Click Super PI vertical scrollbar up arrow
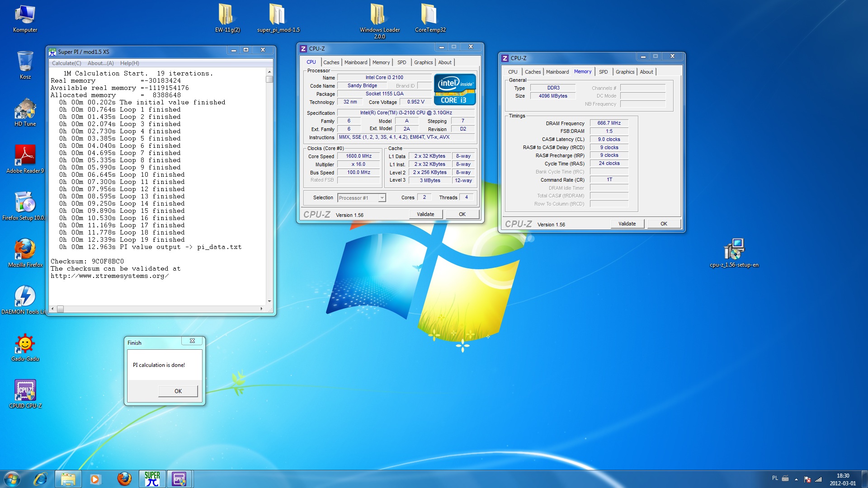Viewport: 868px width, 488px height. 269,72
